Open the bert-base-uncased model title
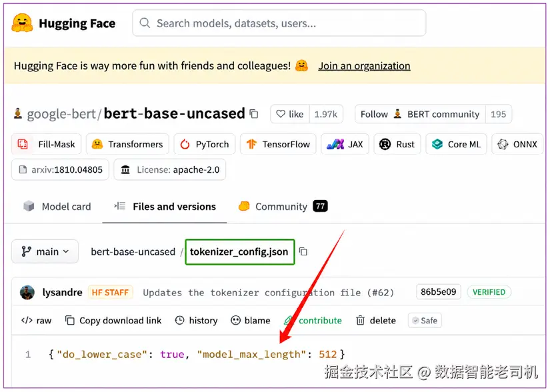The image size is (550, 392). tap(174, 113)
